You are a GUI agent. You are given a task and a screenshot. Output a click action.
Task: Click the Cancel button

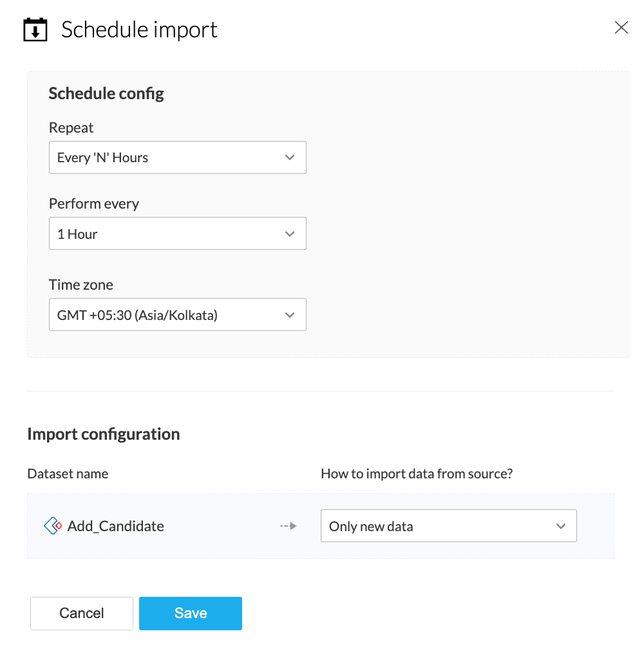coord(82,613)
